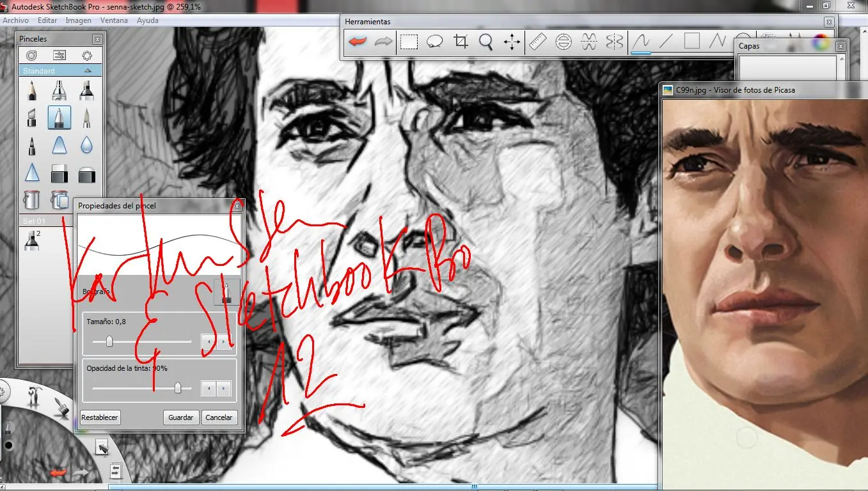Open the brush library circle icon
Viewport: 868px width, 491px height.
(31, 56)
